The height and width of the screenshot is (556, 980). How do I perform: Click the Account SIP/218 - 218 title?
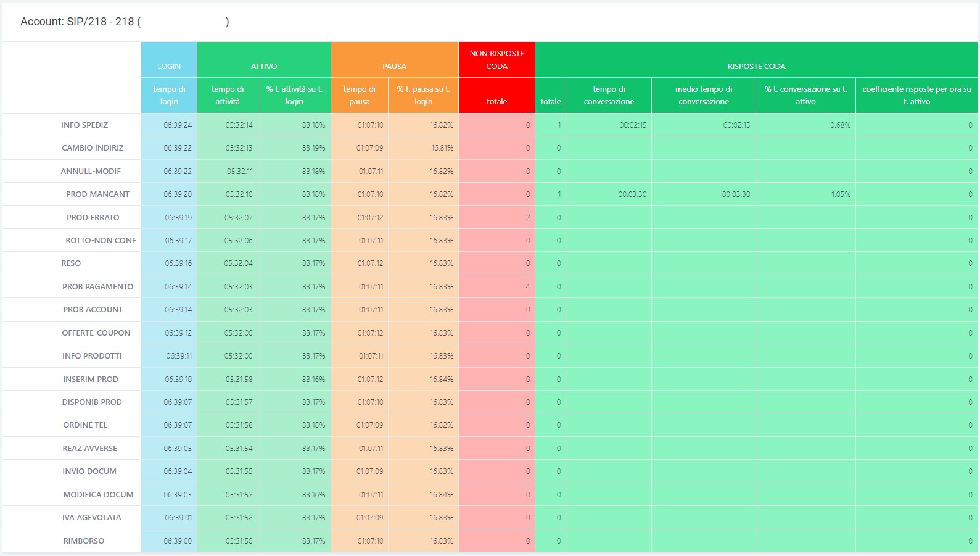tap(125, 22)
